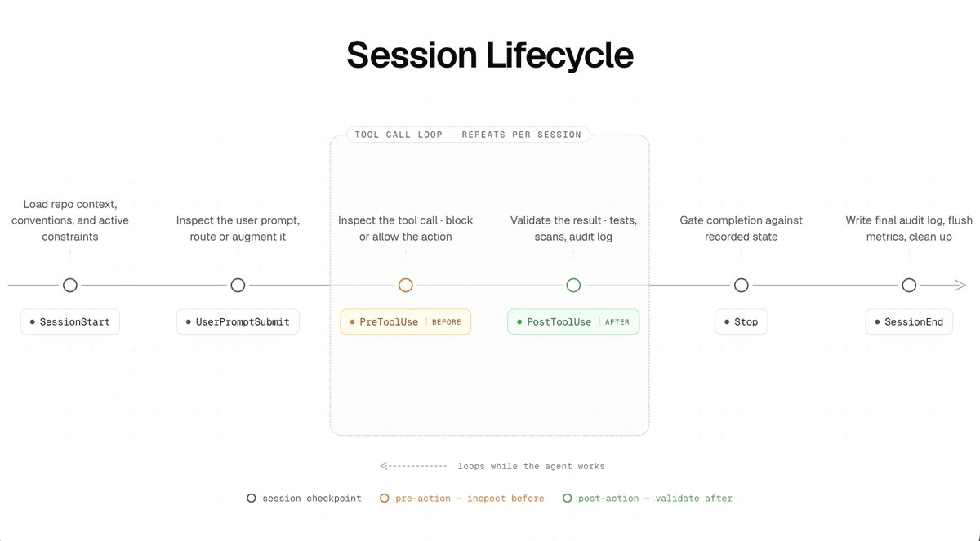The image size is (980, 541).
Task: Click the Session Lifecycle title
Action: coord(490,55)
